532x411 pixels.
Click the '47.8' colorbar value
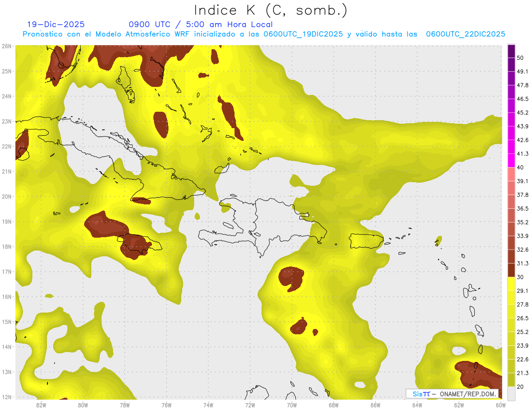click(523, 85)
